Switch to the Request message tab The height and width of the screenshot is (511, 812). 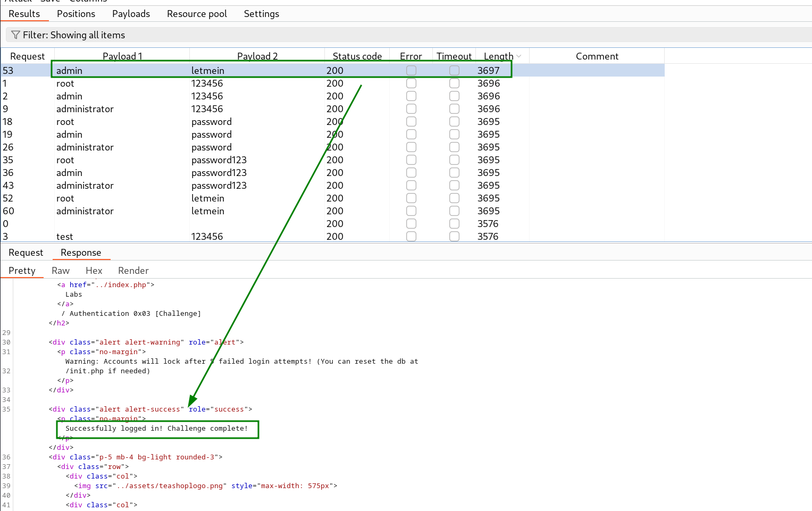click(26, 253)
